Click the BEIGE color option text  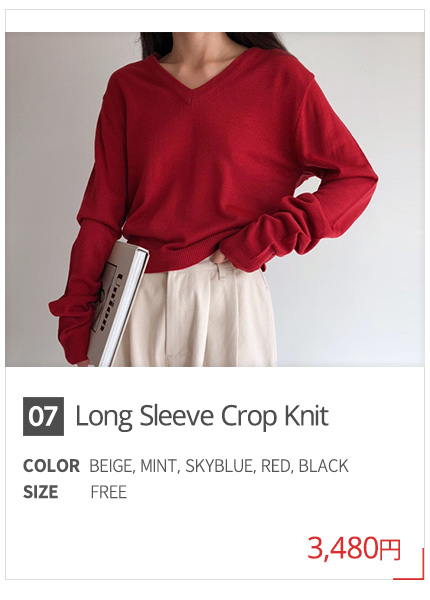[x=111, y=466]
